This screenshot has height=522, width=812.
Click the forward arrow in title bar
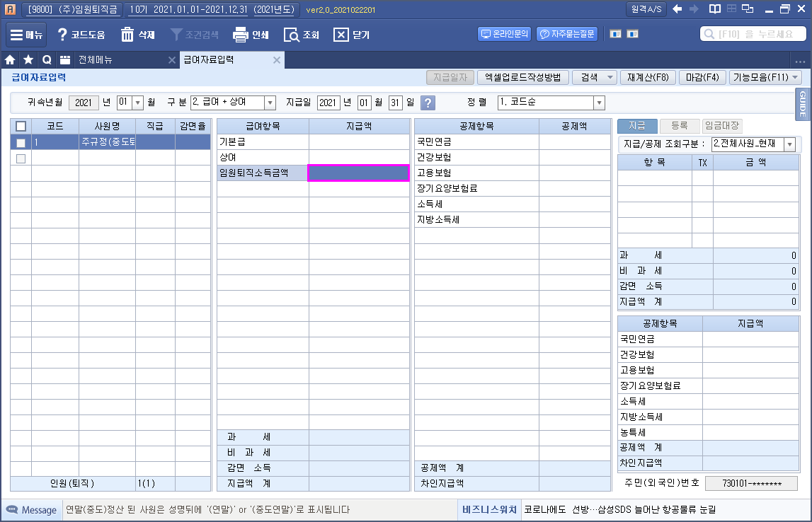click(x=694, y=8)
